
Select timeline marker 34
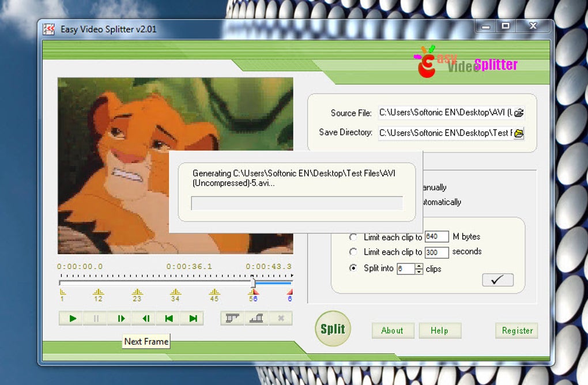click(175, 295)
